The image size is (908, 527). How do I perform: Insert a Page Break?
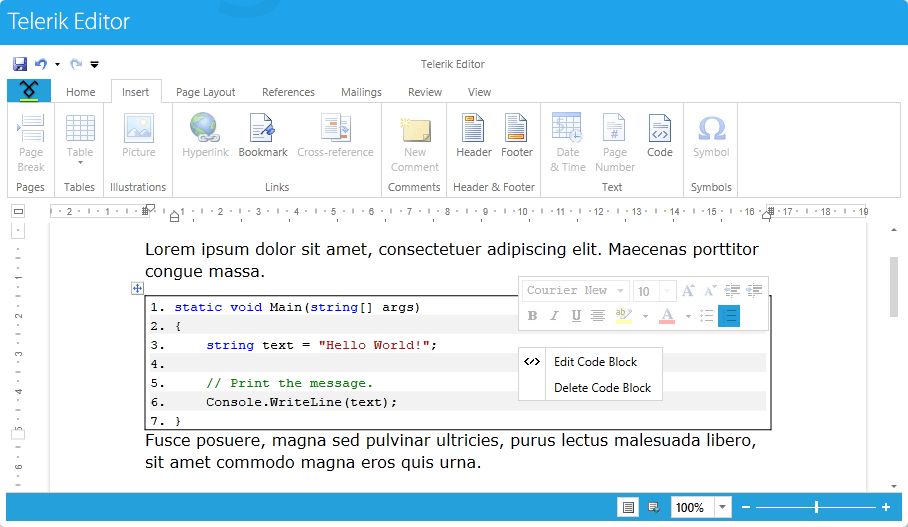coord(31,143)
